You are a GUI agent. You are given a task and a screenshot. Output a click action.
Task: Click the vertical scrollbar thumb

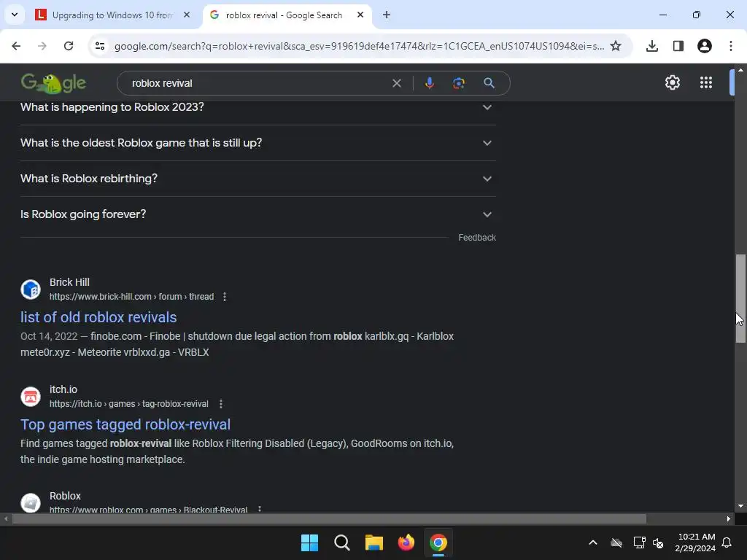pyautogui.click(x=740, y=298)
